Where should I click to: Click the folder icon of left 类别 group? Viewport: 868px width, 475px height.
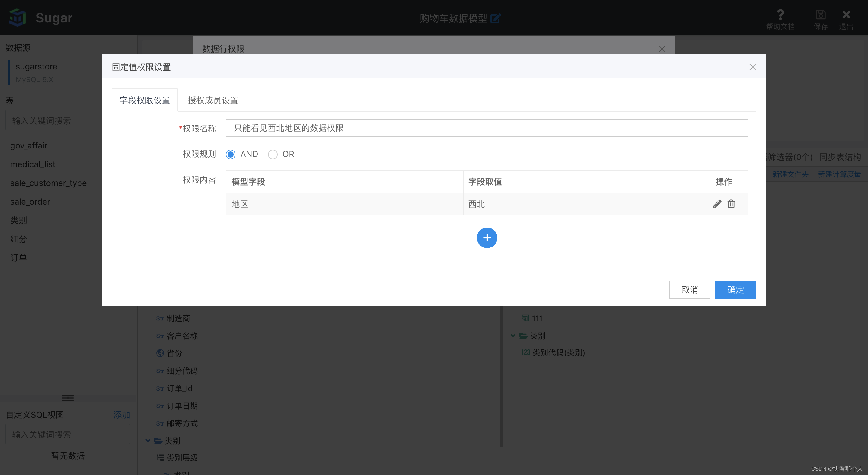click(x=158, y=440)
